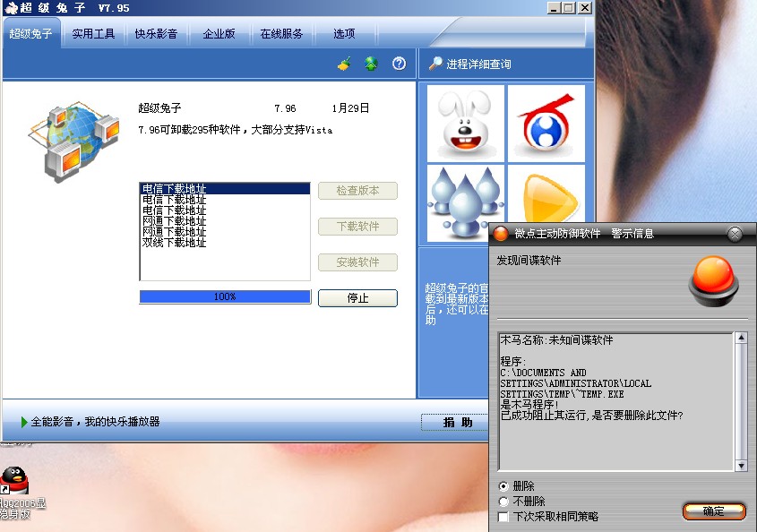The image size is (757, 532).
Task: Check the 下次采取相同策略 checkbox
Action: pos(503,517)
